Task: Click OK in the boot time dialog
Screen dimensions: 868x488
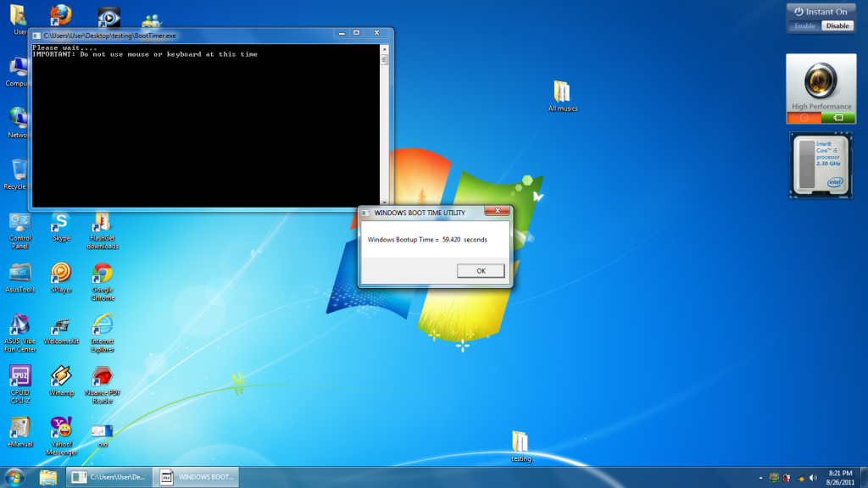Action: point(481,271)
